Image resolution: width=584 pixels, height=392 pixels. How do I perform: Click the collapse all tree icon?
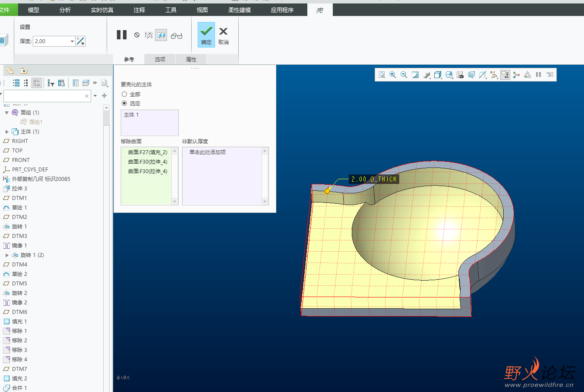(26, 83)
